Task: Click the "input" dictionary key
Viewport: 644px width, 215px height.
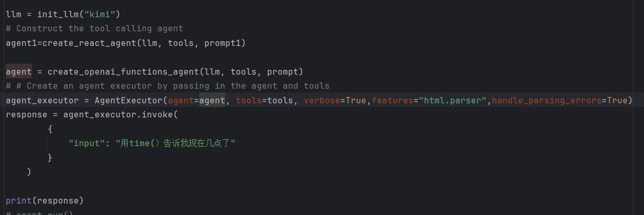Action: pos(84,143)
